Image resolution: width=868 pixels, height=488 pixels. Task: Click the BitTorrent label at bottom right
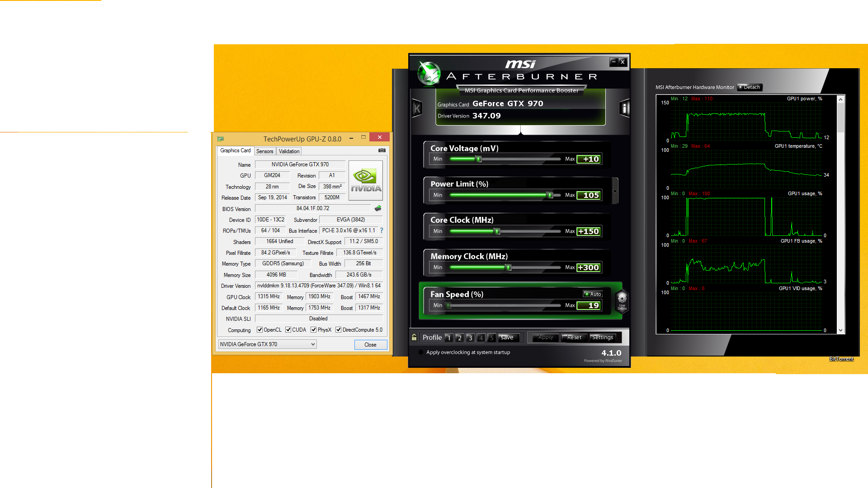(x=841, y=359)
